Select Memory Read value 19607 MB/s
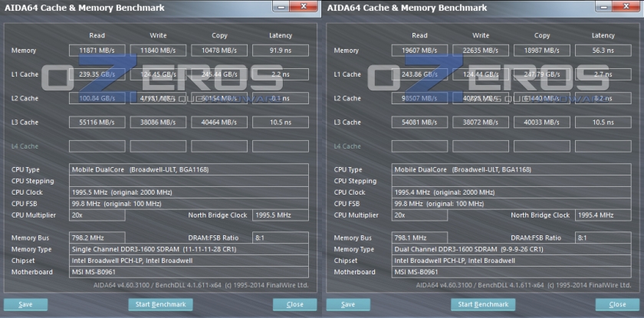644x318 pixels. coord(419,51)
